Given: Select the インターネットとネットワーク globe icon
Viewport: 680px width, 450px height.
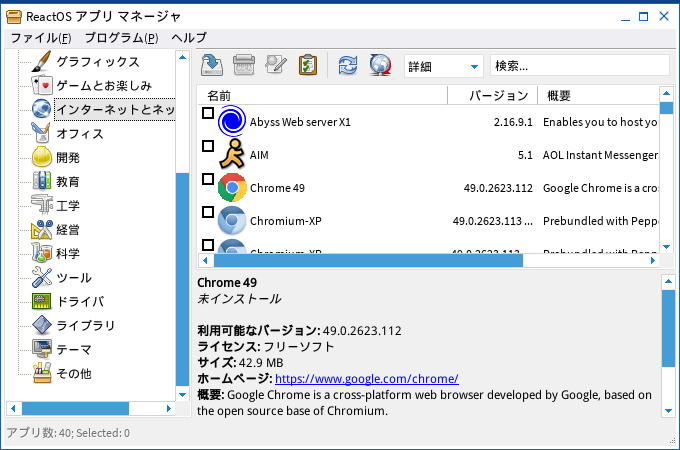Looking at the screenshot, I should (x=42, y=109).
